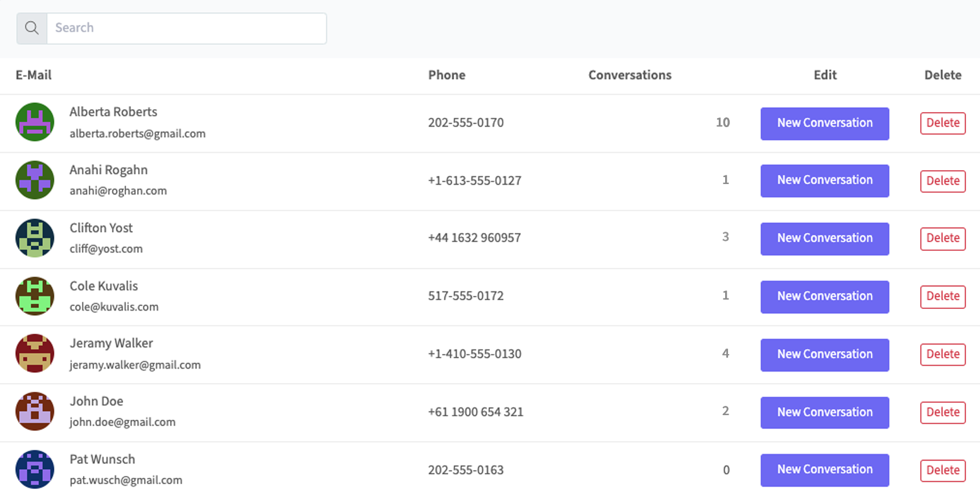Screen dimensions: 980x497
Task: Start New Conversation with Alberta Roberts
Action: tap(824, 123)
